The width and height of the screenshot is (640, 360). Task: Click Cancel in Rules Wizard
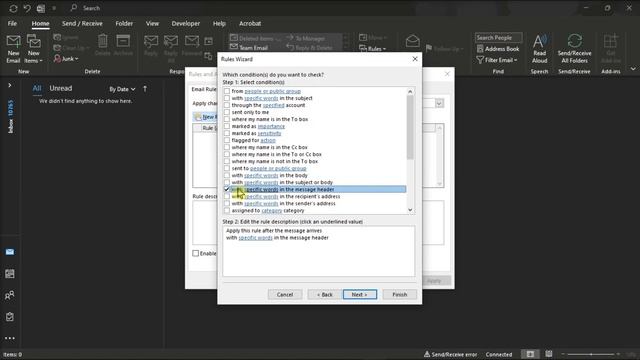pyautogui.click(x=285, y=294)
